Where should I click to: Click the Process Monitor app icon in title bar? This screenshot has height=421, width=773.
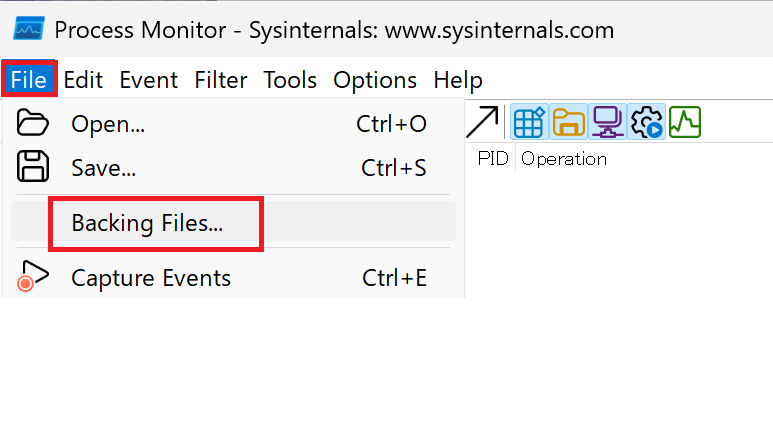[29, 29]
